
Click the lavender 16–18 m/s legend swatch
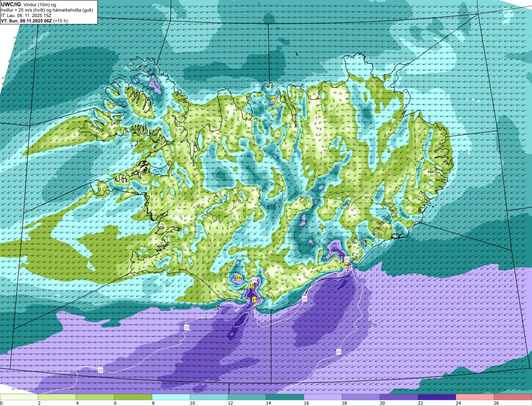(323, 397)
